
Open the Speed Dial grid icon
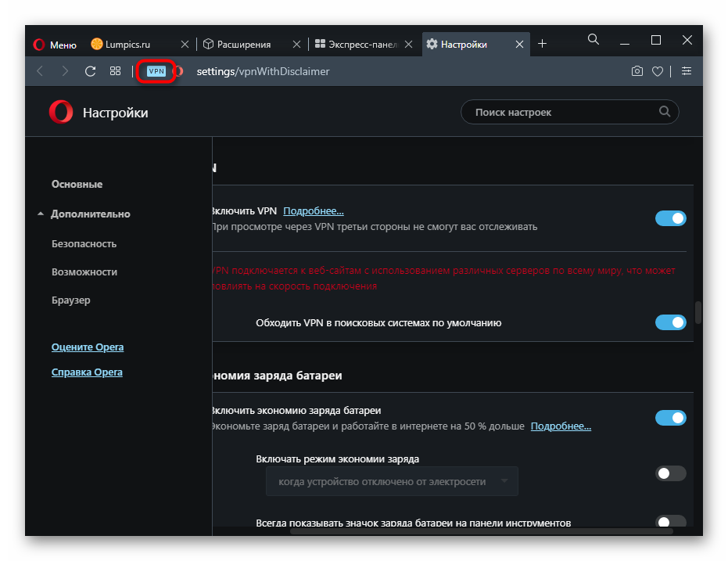tap(115, 71)
